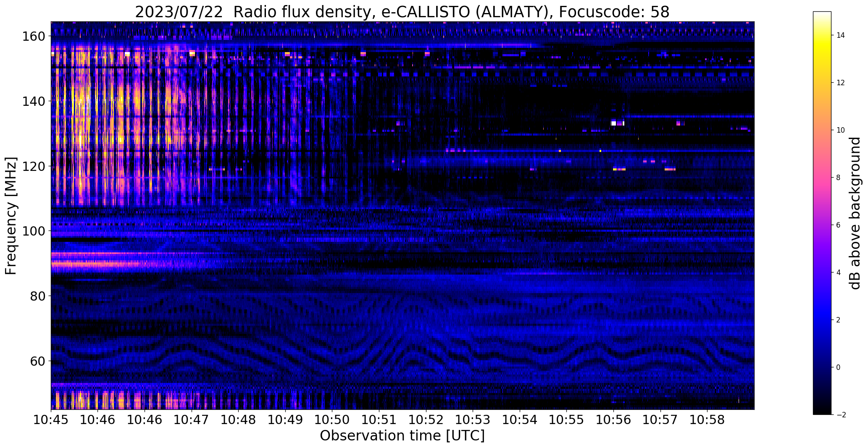Click the colorbar tick label 6
Image resolution: width=868 pixels, height=448 pixels.
pyautogui.click(x=839, y=225)
